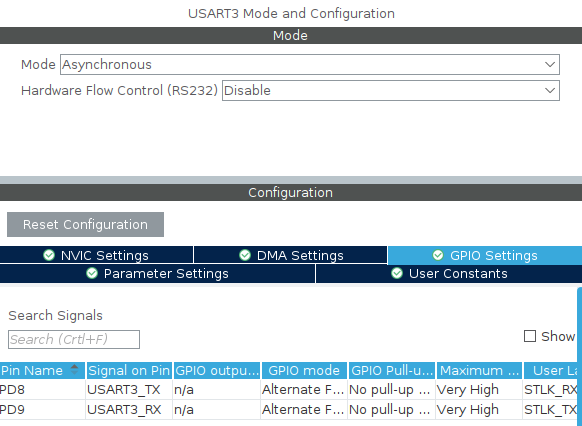Click the vertical scrollbar at right edge
The height and width of the screenshot is (426, 582).
(x=580, y=354)
